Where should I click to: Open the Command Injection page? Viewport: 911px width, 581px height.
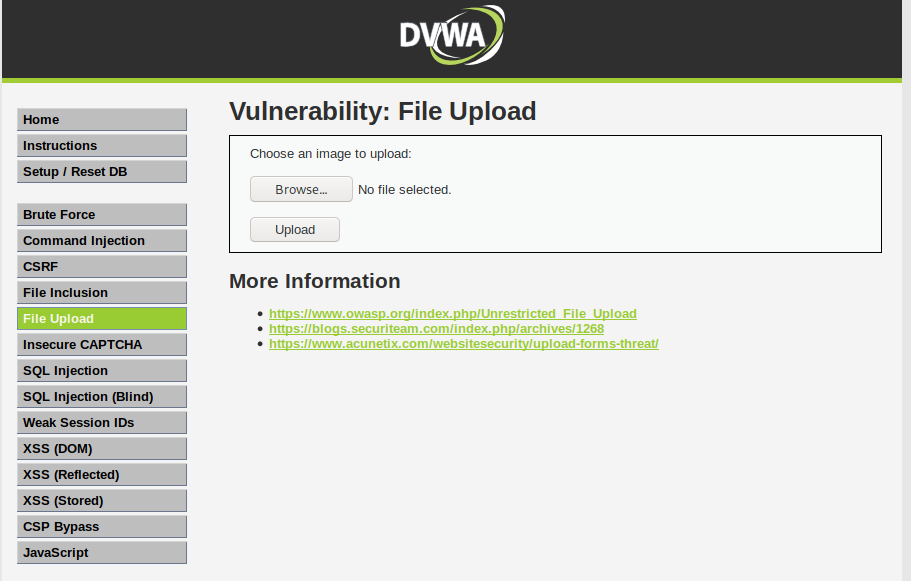point(102,241)
